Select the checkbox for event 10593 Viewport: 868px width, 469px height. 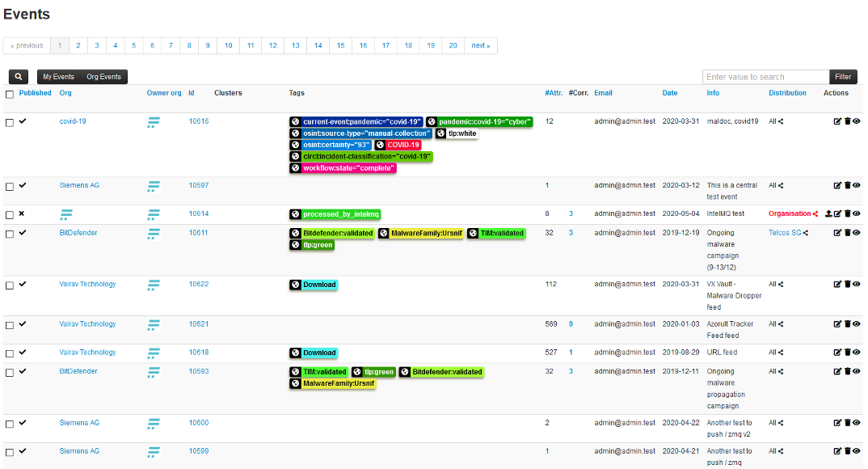(10, 372)
